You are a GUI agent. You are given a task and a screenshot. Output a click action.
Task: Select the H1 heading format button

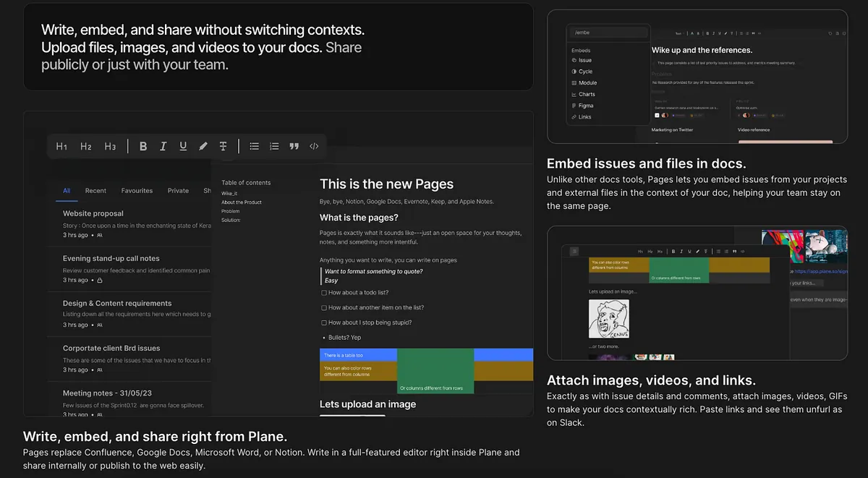coord(61,146)
